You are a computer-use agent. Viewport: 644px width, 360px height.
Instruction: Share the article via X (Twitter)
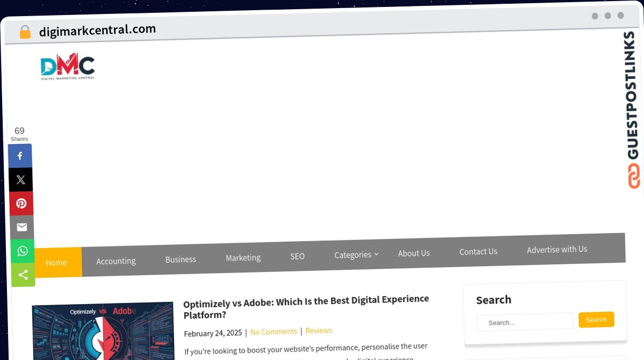click(20, 179)
